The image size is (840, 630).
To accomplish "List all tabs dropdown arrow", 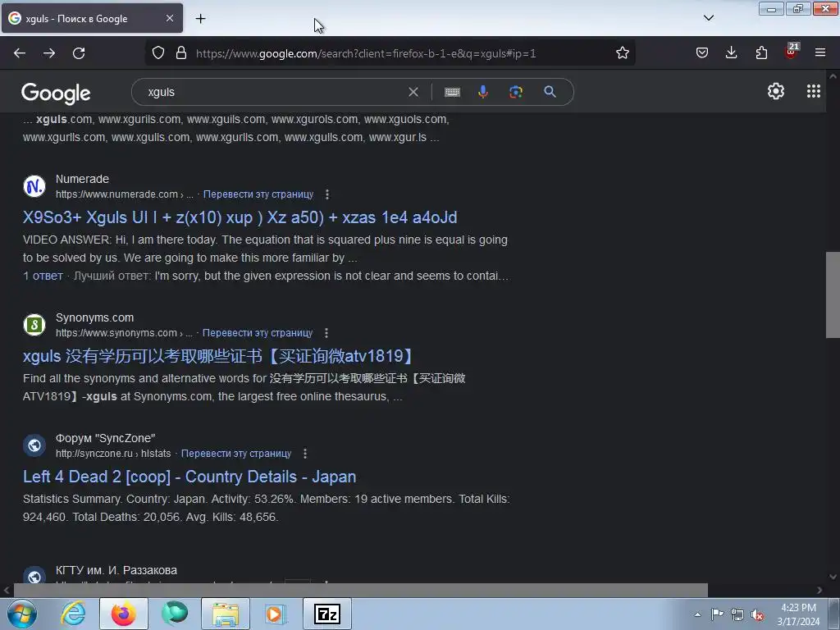I will coord(708,18).
